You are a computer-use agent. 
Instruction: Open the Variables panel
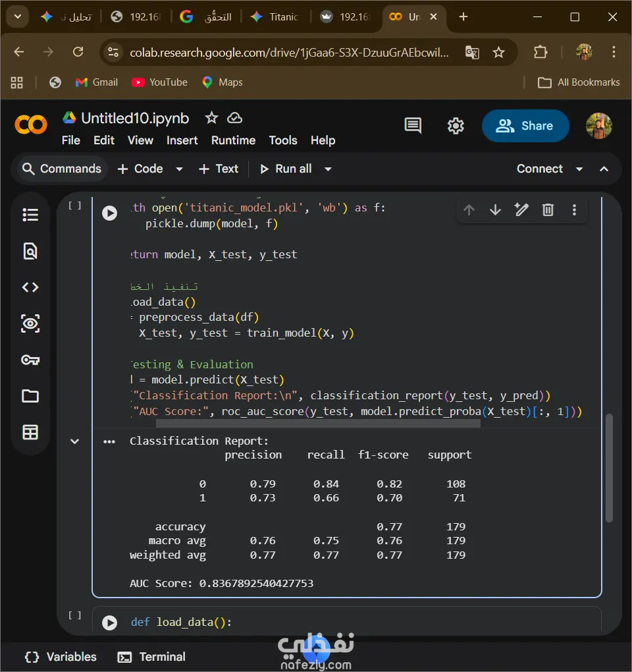tap(61, 657)
